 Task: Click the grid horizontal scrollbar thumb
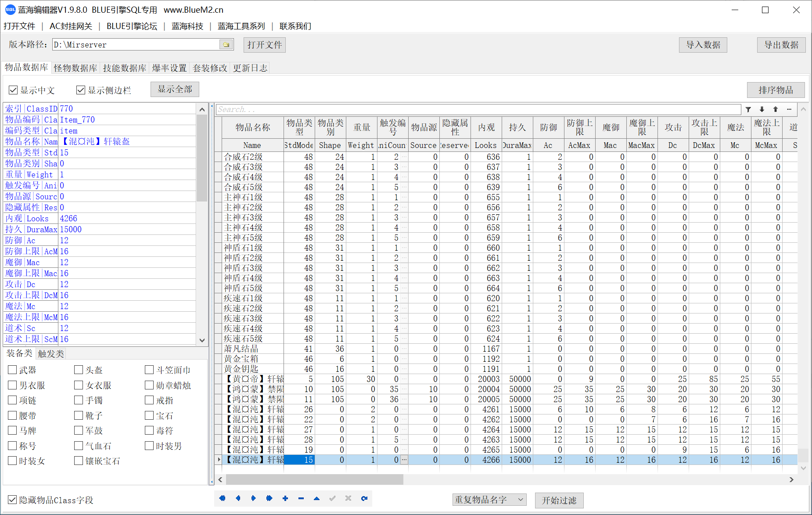pyautogui.click(x=314, y=479)
